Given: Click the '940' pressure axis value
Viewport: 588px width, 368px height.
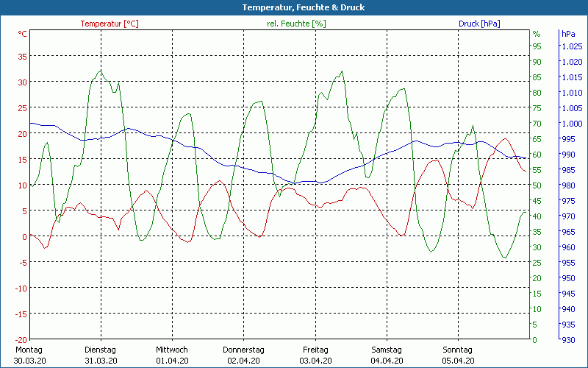Looking at the screenshot, I should (568, 308).
